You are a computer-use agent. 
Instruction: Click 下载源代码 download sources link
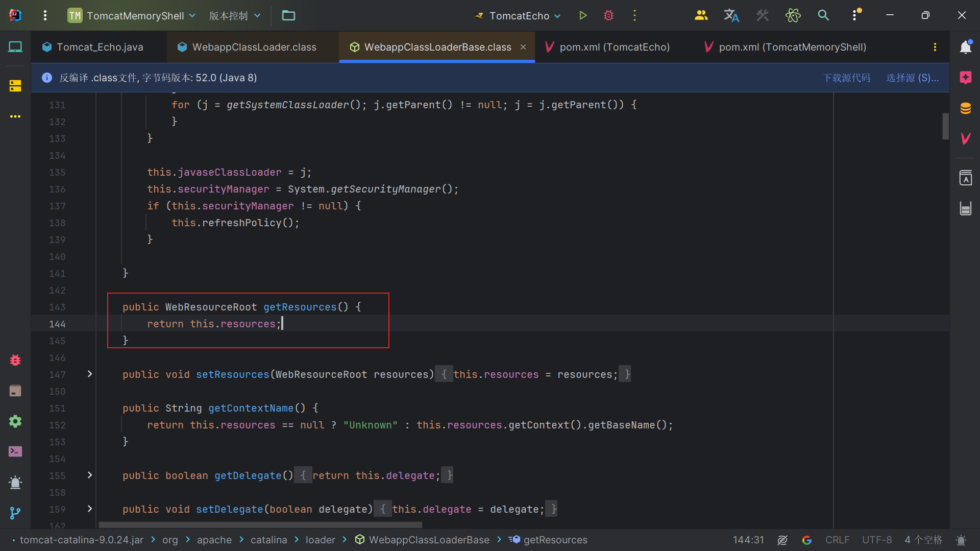tap(847, 78)
